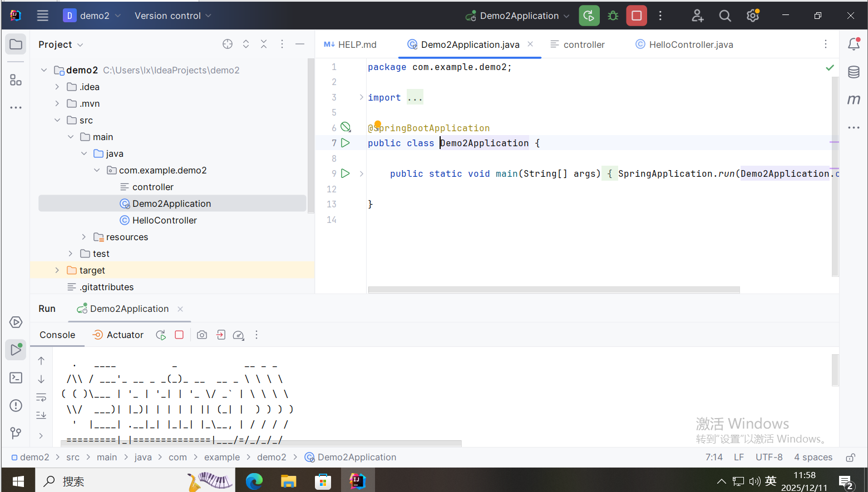Open the Structure tool window
The height and width of the screenshot is (492, 868).
[16, 80]
